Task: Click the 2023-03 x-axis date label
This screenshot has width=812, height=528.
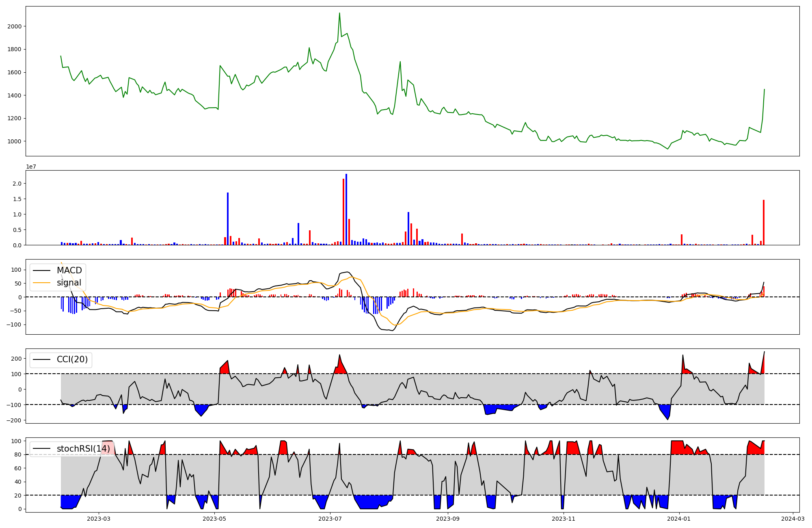Action: click(98, 519)
